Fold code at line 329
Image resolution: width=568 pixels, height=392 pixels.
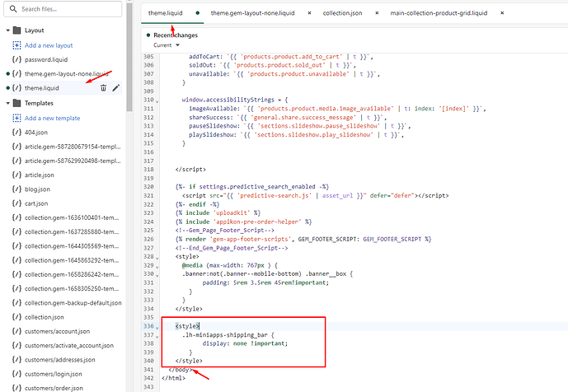(x=157, y=267)
